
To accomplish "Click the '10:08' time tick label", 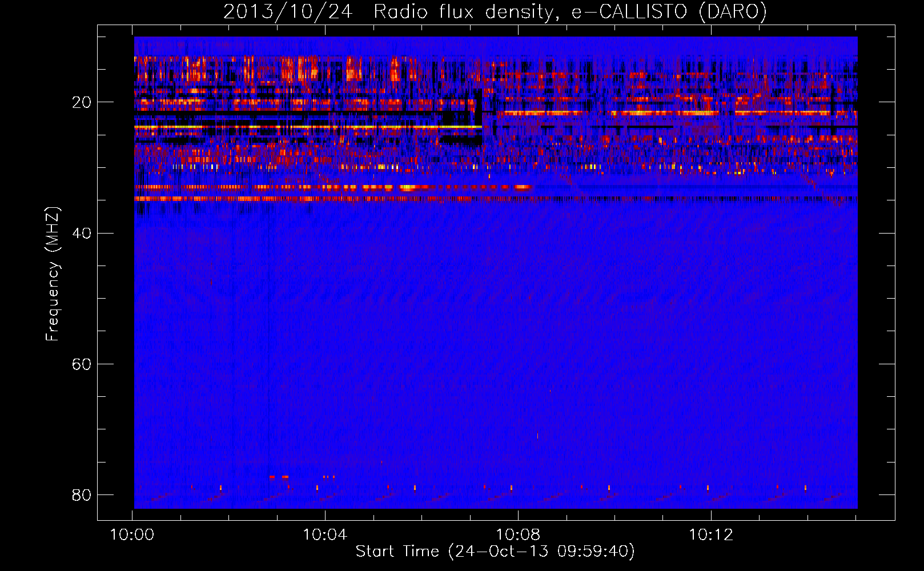I will click(518, 535).
